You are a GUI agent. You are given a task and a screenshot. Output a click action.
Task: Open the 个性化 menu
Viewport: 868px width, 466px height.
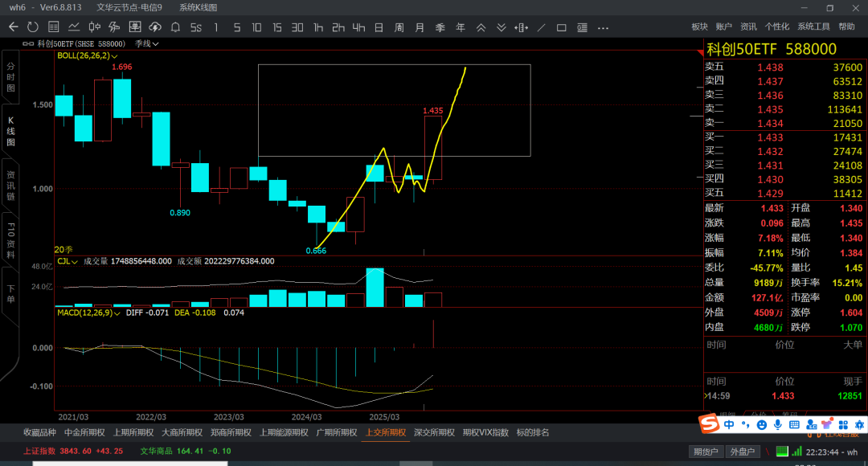(x=776, y=27)
